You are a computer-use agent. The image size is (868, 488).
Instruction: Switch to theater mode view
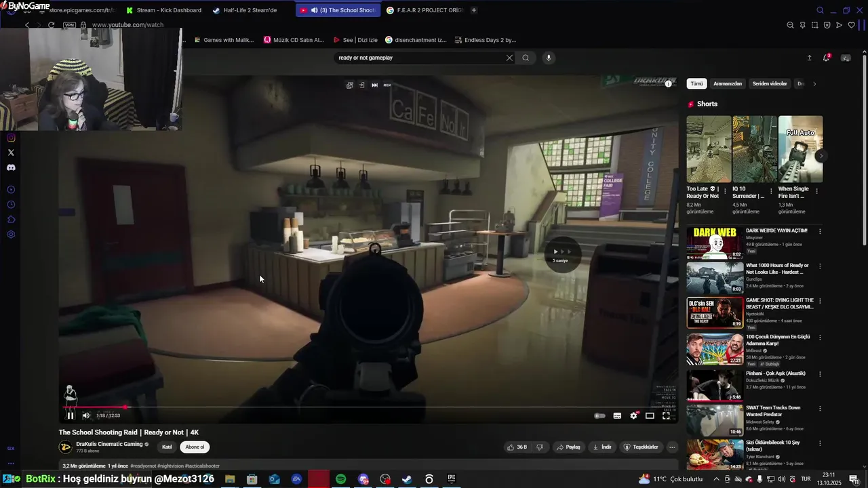pos(650,415)
